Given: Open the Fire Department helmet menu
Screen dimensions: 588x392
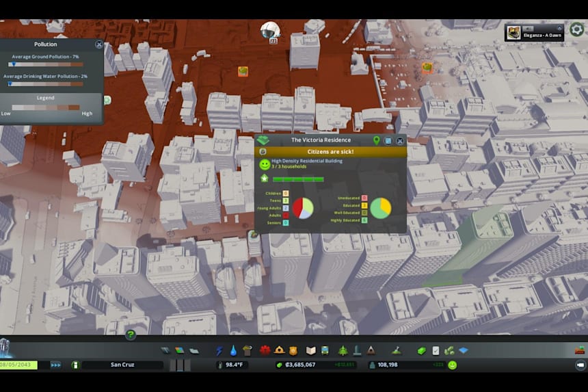Looking at the screenshot, I should point(279,350).
